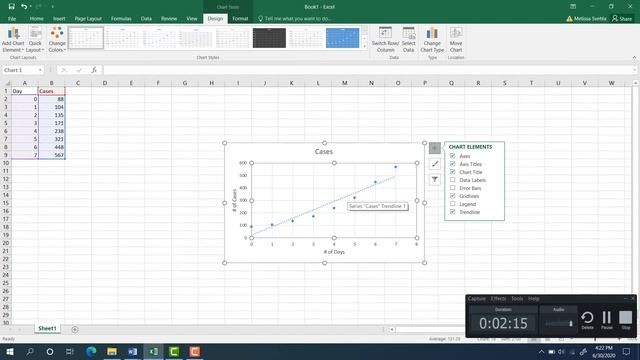Toggle the Gridlines checkbox
The height and width of the screenshot is (360, 640).
[453, 196]
